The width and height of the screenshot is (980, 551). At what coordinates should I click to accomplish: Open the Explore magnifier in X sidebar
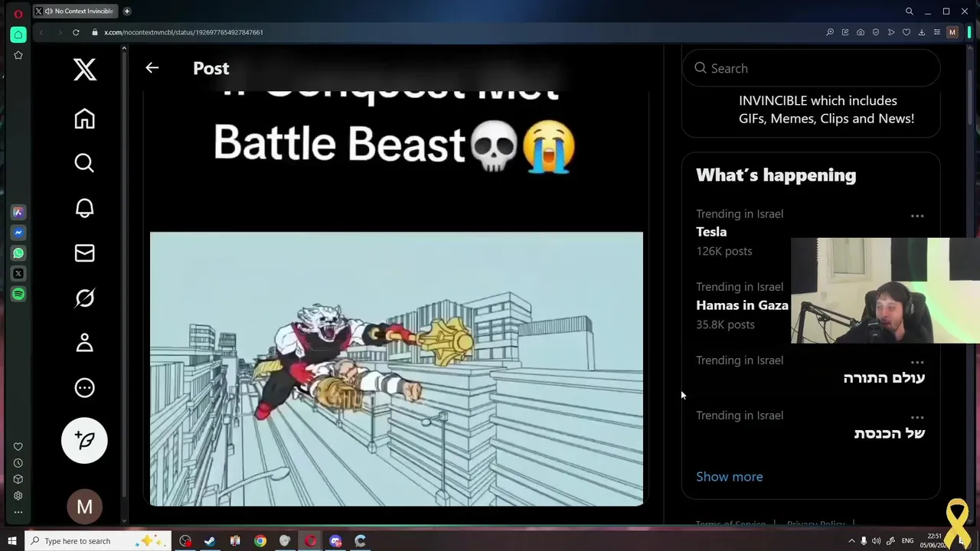tap(84, 163)
